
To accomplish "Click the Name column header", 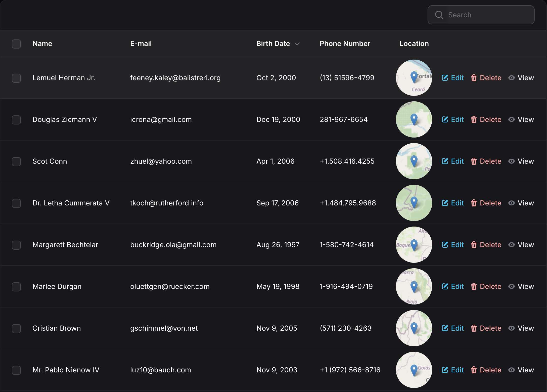I will pos(42,43).
